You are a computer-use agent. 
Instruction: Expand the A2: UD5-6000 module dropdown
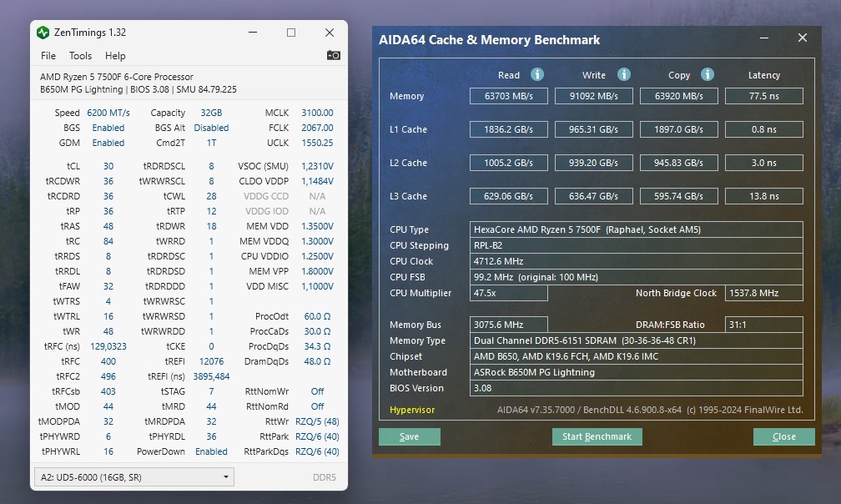point(134,477)
